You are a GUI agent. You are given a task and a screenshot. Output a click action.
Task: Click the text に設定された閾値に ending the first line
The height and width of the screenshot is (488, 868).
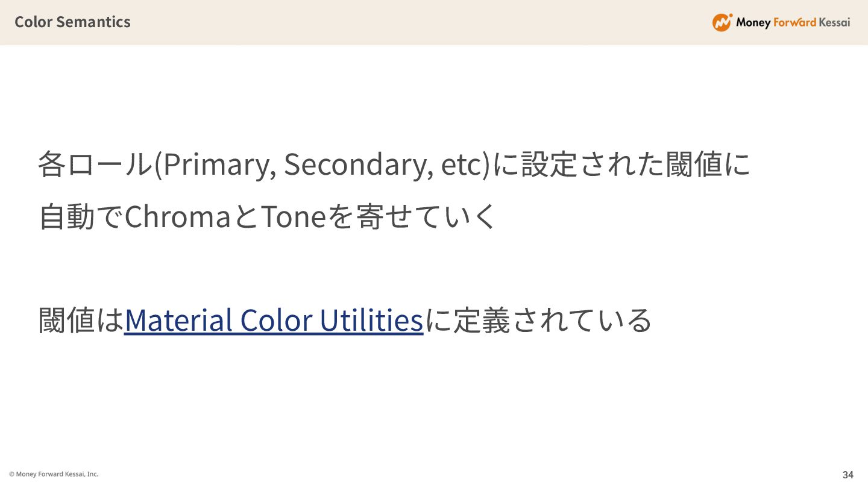[x=621, y=164]
